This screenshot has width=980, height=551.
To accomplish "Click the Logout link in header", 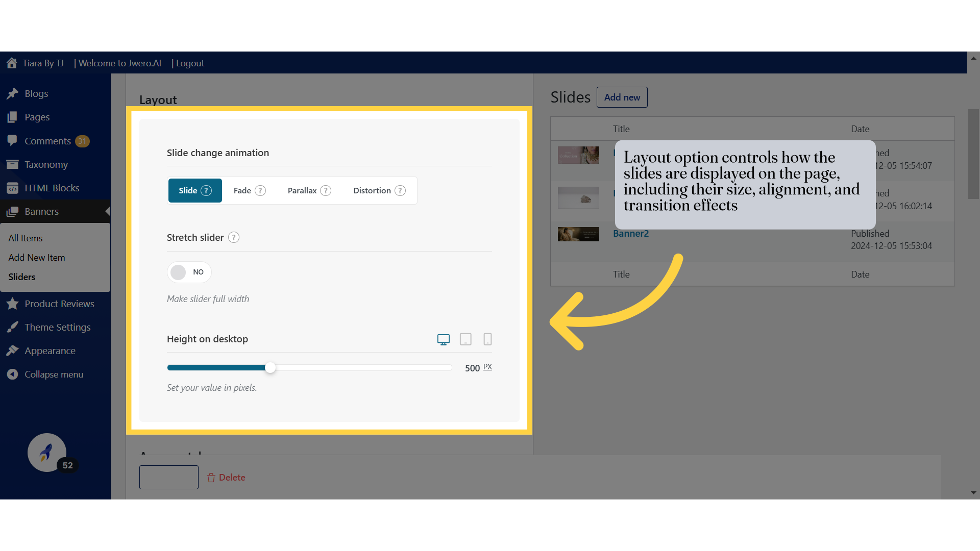I will [190, 63].
